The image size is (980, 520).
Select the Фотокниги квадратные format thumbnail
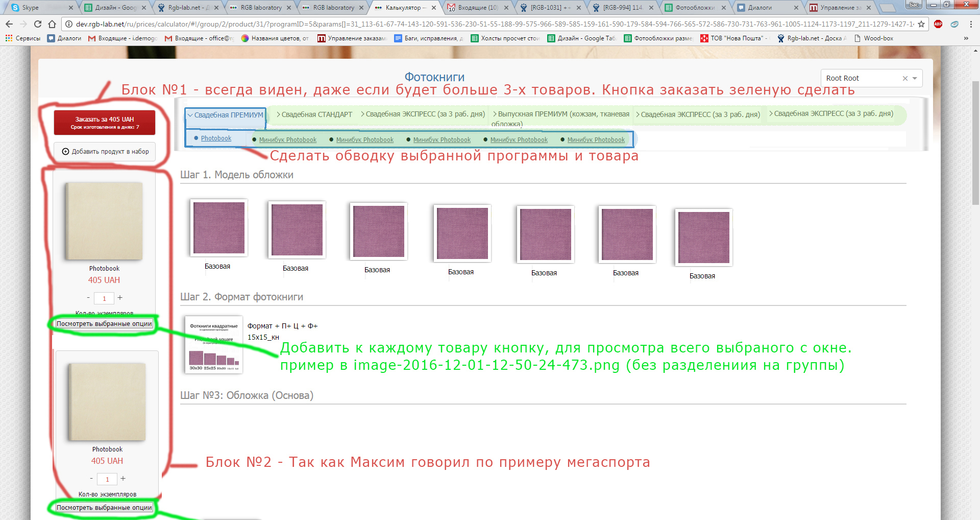[x=214, y=345]
